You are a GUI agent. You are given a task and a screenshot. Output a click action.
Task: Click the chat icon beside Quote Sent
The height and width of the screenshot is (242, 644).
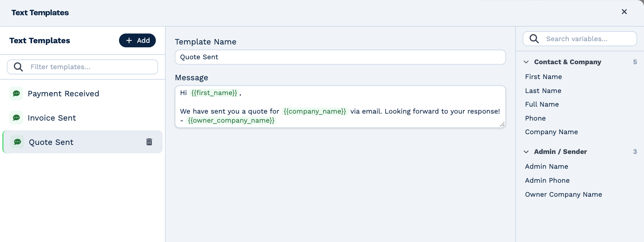(x=17, y=142)
